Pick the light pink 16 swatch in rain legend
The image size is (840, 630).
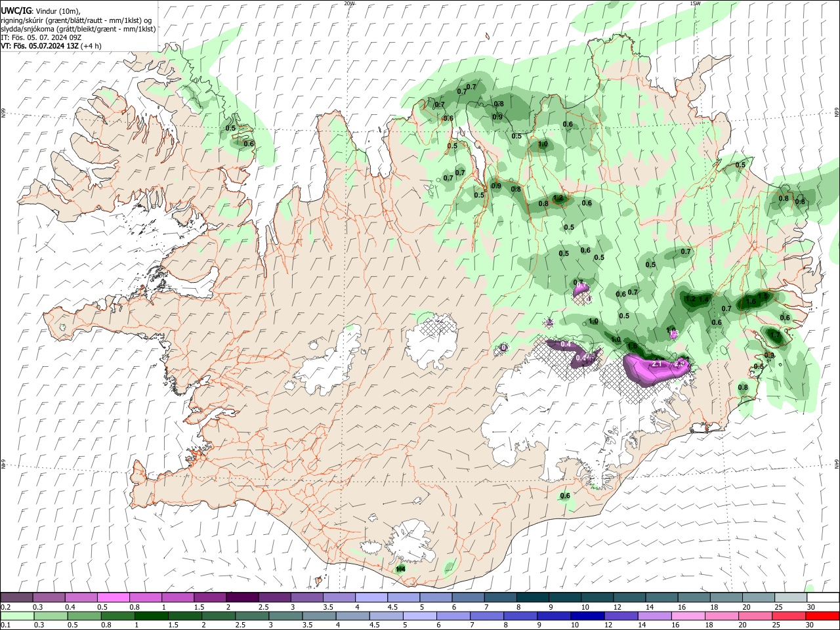coord(688,616)
